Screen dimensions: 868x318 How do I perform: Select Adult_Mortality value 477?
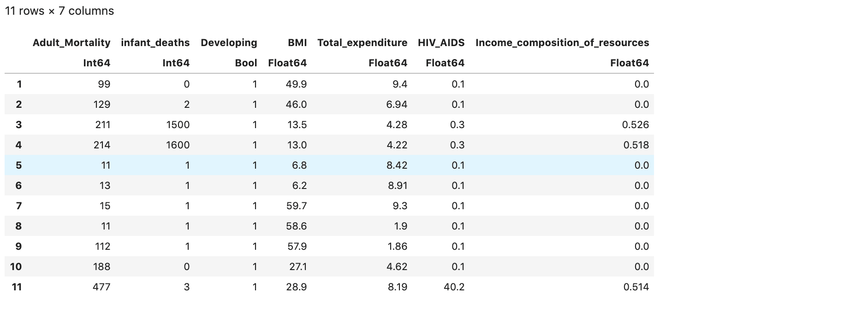pos(101,287)
